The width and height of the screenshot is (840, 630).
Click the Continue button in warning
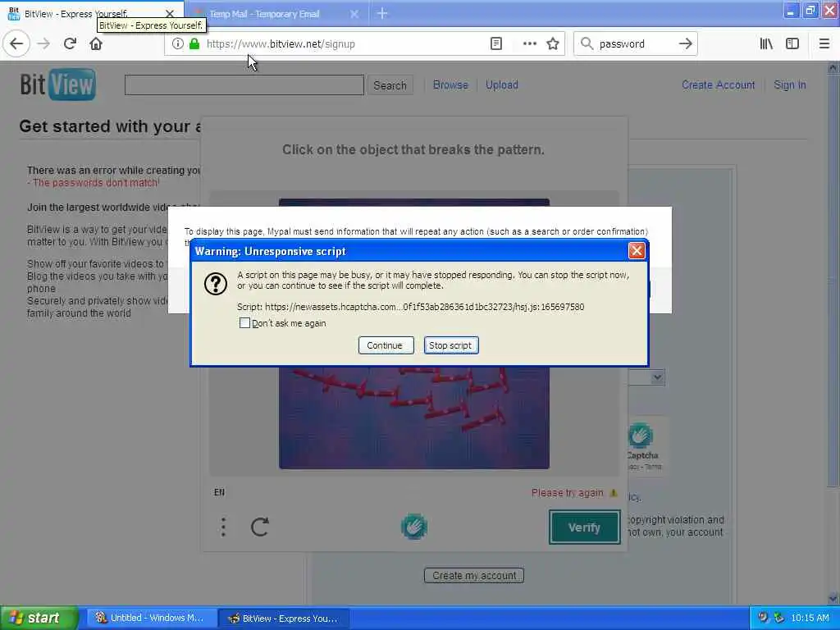click(x=386, y=345)
